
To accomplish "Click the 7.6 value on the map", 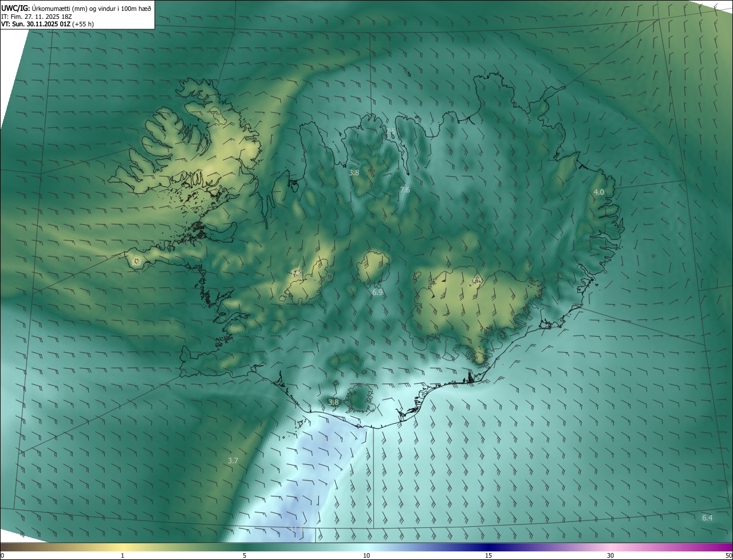I will pyautogui.click(x=405, y=190).
